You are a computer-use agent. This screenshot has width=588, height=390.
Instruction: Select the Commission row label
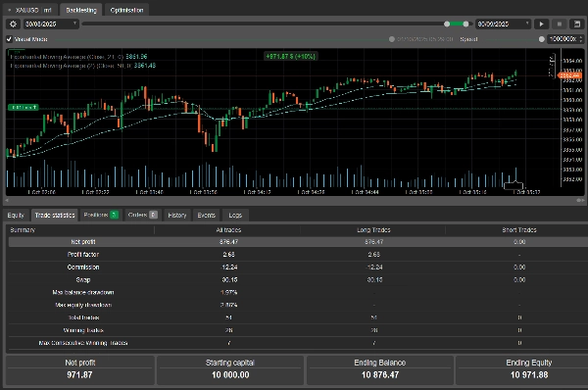click(83, 267)
